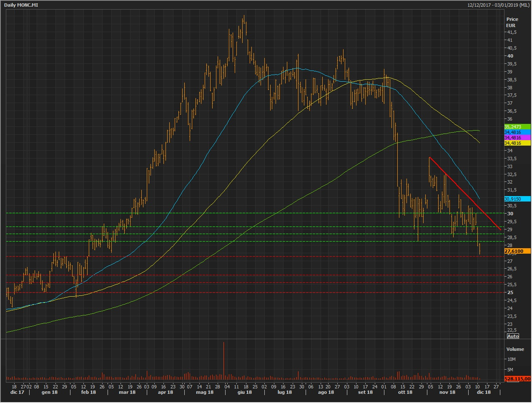Select the magenta 34,4816 price tag
The image size is (532, 403).
[517, 138]
